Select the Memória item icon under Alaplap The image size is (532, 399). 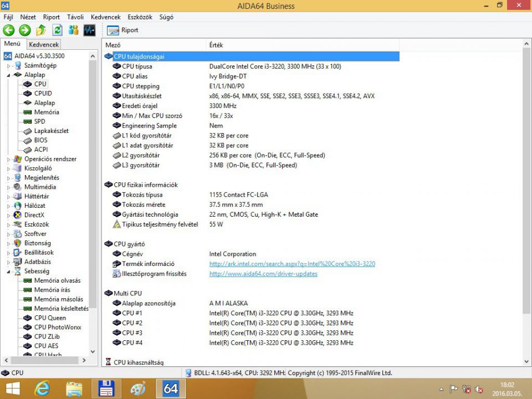tap(28, 112)
